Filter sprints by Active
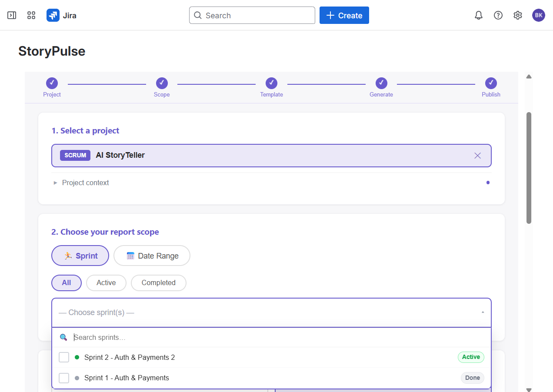Screen dimensions: 553x392 106,282
